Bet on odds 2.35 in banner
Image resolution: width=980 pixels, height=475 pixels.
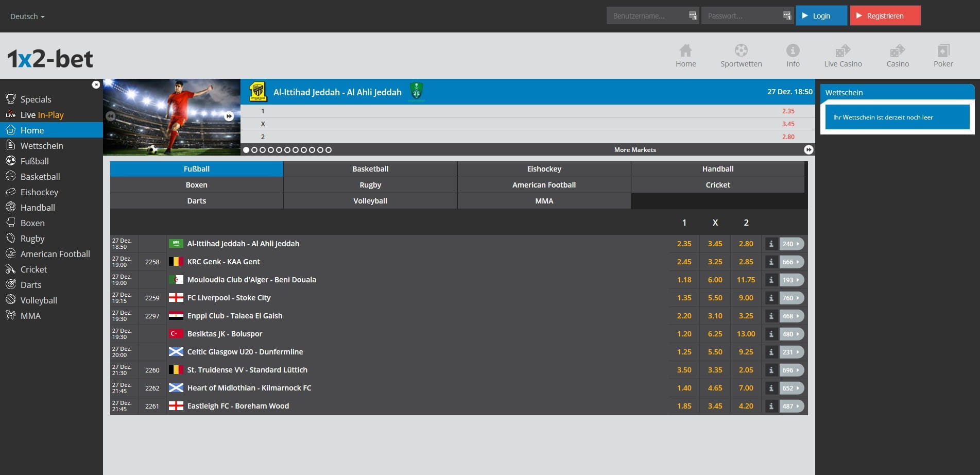(x=788, y=111)
